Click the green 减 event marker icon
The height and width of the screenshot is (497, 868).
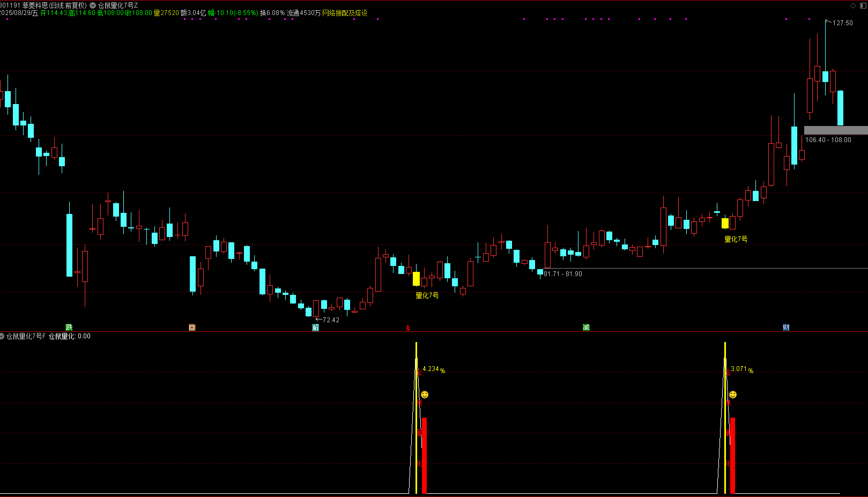587,327
